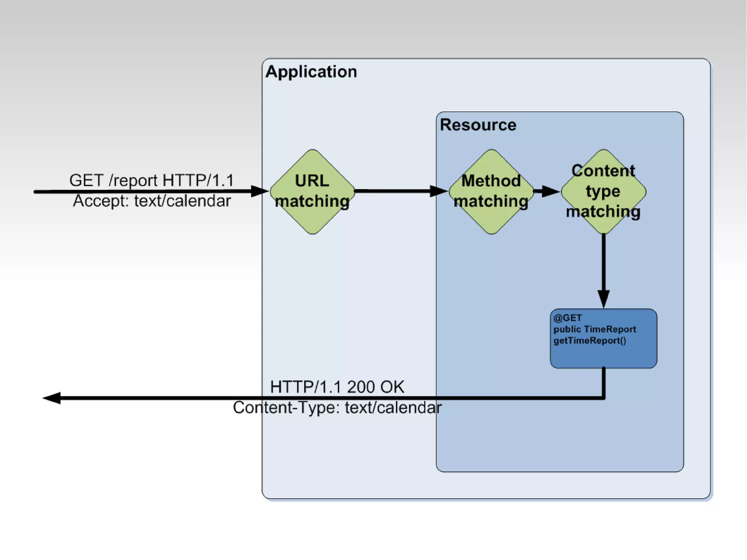747x560 pixels.
Task: Click the getTimeReport() method name
Action: (590, 340)
